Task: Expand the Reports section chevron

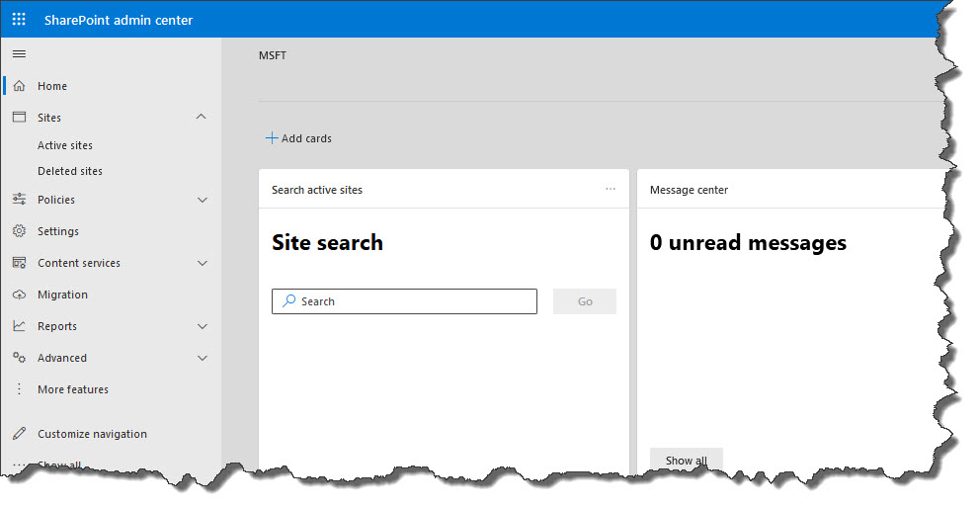Action: [203, 326]
